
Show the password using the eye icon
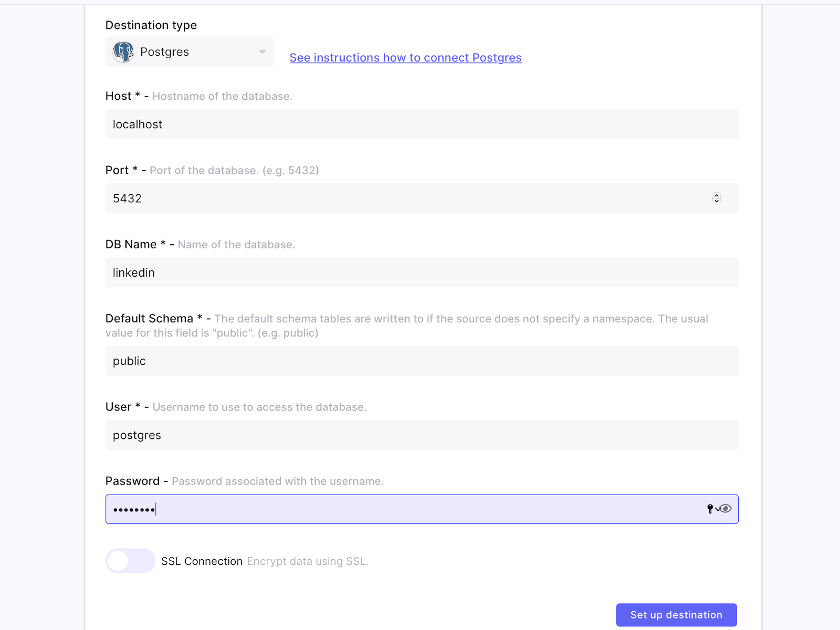pyautogui.click(x=726, y=508)
